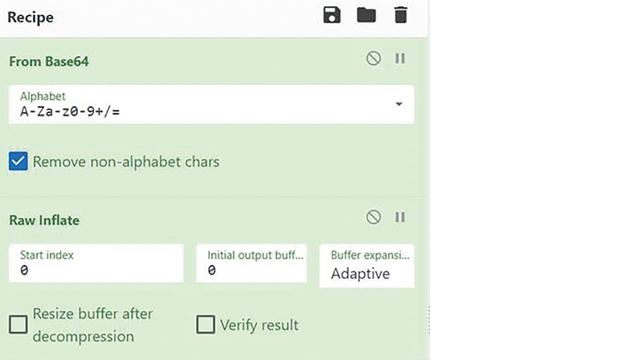Click the Alphabet value field
644x360 pixels.
click(x=211, y=104)
